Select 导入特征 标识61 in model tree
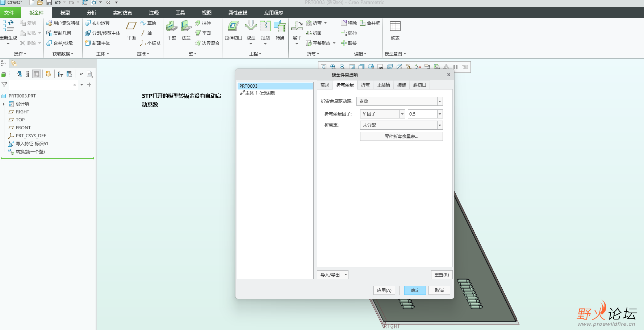Image resolution: width=644 pixels, height=330 pixels. 32,144
